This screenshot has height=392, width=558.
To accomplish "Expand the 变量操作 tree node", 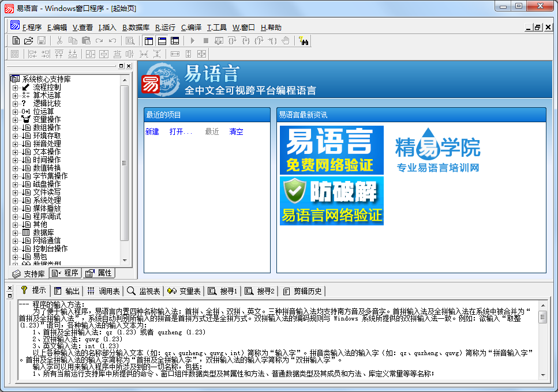I will (15, 120).
